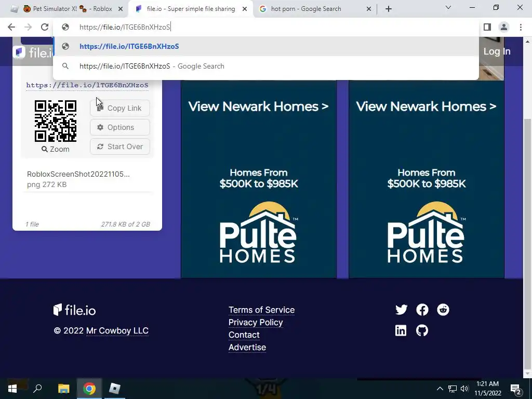Click the Log In link
This screenshot has width=532, height=399.
pyautogui.click(x=497, y=51)
